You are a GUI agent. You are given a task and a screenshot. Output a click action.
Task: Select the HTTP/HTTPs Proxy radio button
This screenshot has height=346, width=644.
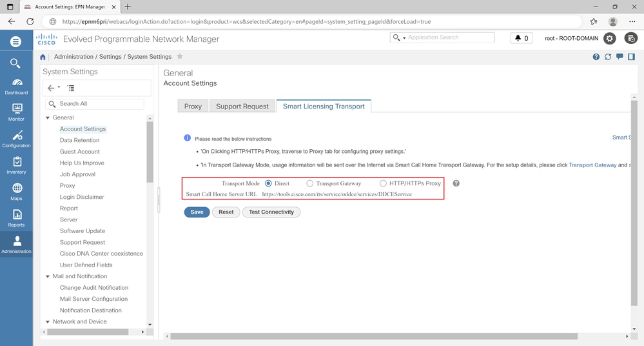point(383,183)
